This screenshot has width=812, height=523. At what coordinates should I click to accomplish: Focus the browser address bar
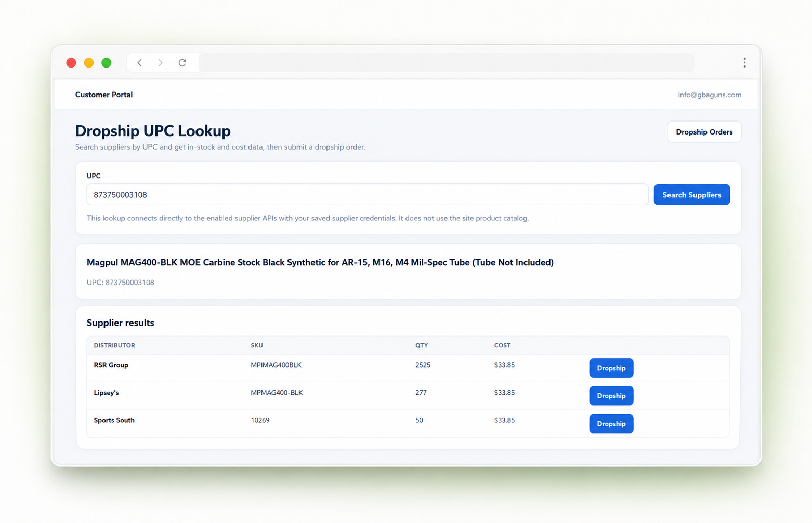(446, 63)
